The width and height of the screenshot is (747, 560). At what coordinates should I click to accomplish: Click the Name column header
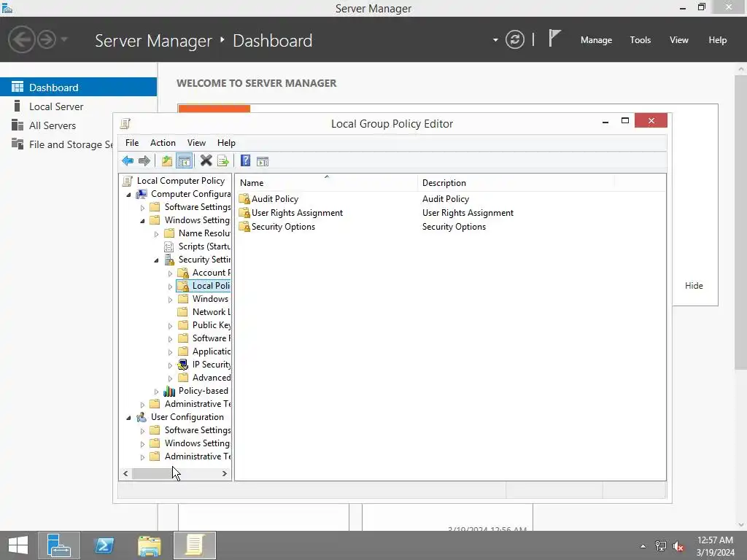328,183
